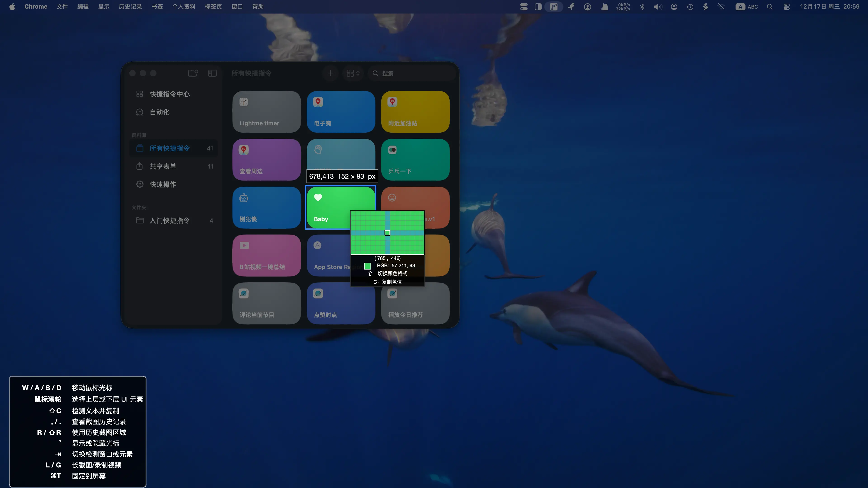Click the Spotlight search icon in menu bar
The width and height of the screenshot is (868, 488).
(x=770, y=6)
